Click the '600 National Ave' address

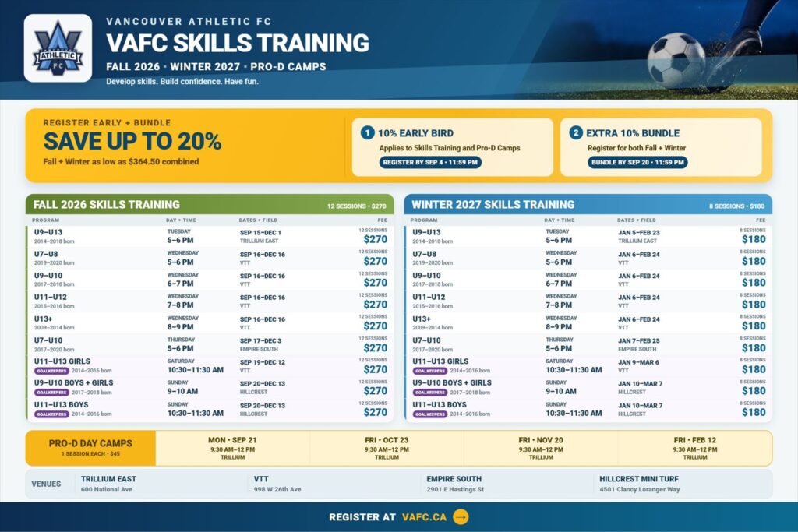click(x=106, y=489)
